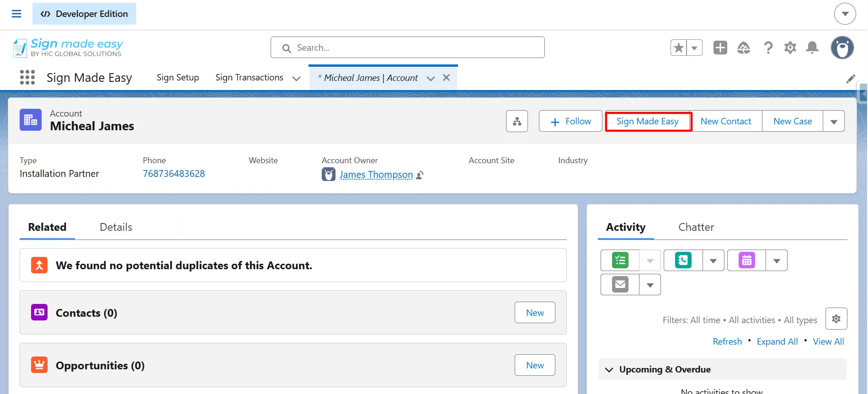Open activity timeline filter settings gear
Screen dimensions: 868x394
coord(836,319)
